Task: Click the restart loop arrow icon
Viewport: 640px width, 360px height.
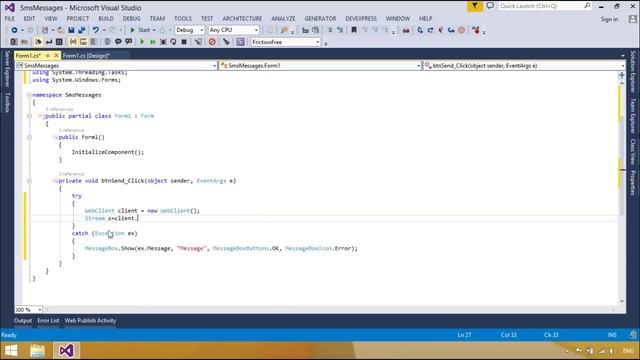Action: 173,42
